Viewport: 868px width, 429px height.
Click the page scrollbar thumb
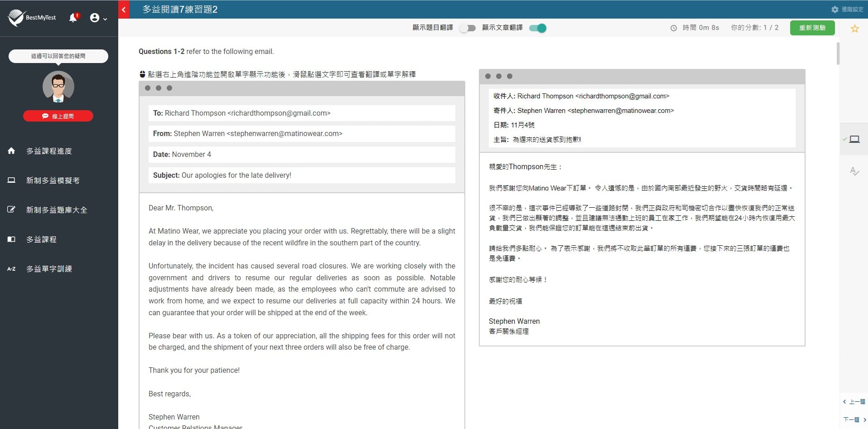838,54
